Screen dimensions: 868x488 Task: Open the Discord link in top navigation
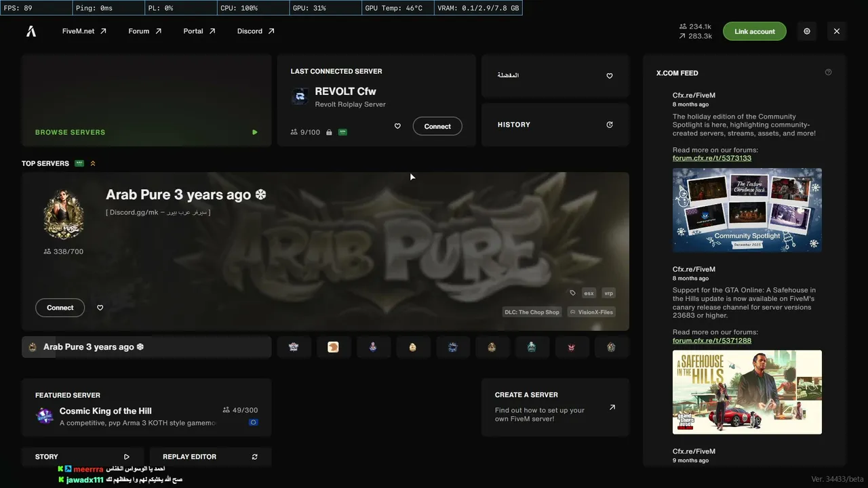pyautogui.click(x=256, y=31)
